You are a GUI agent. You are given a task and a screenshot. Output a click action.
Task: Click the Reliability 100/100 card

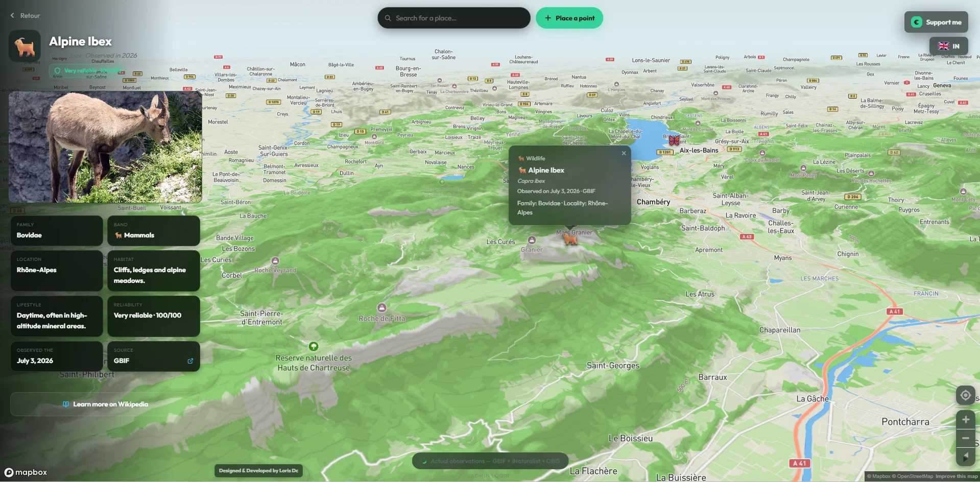[x=153, y=316]
